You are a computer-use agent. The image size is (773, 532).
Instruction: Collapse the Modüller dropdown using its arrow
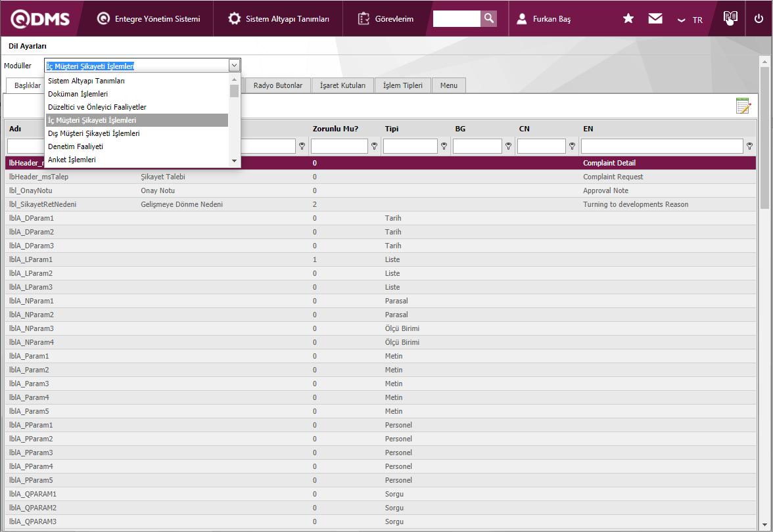tap(234, 66)
